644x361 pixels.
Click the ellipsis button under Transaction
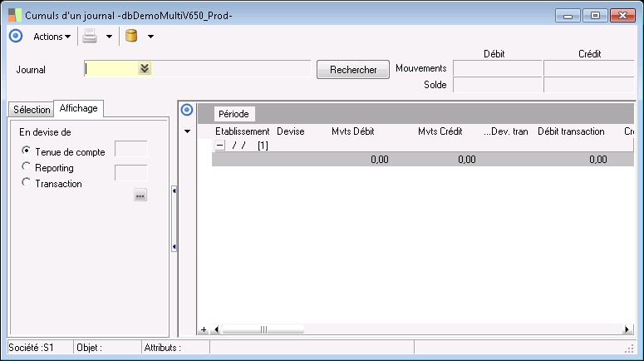pyautogui.click(x=140, y=195)
